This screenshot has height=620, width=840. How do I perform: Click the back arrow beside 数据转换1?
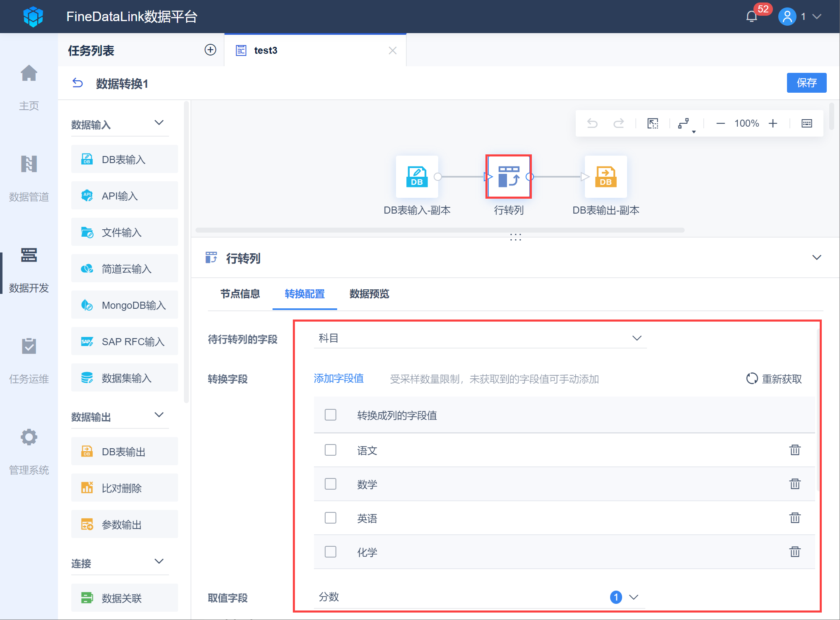77,83
